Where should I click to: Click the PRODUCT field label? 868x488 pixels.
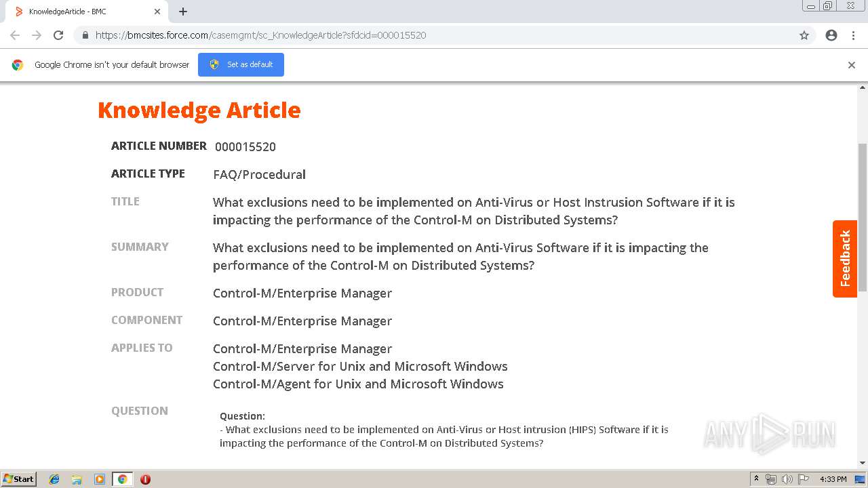(137, 292)
